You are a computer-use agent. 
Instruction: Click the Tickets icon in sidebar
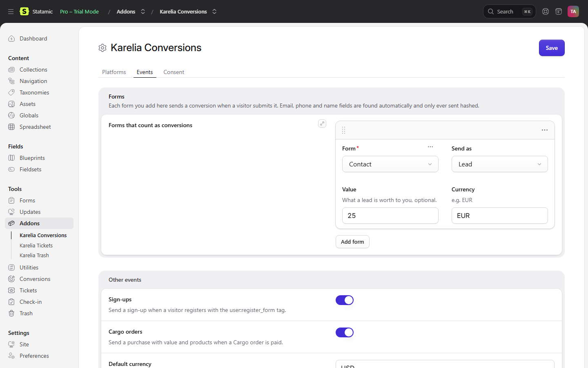(11, 290)
